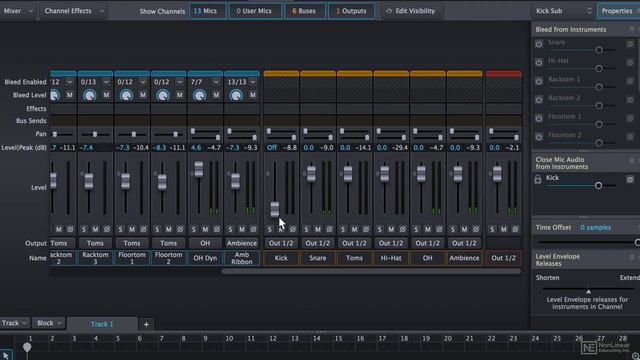This screenshot has width=640, height=360.
Task: Open output selector for OH Dyn channel
Action: click(x=205, y=243)
